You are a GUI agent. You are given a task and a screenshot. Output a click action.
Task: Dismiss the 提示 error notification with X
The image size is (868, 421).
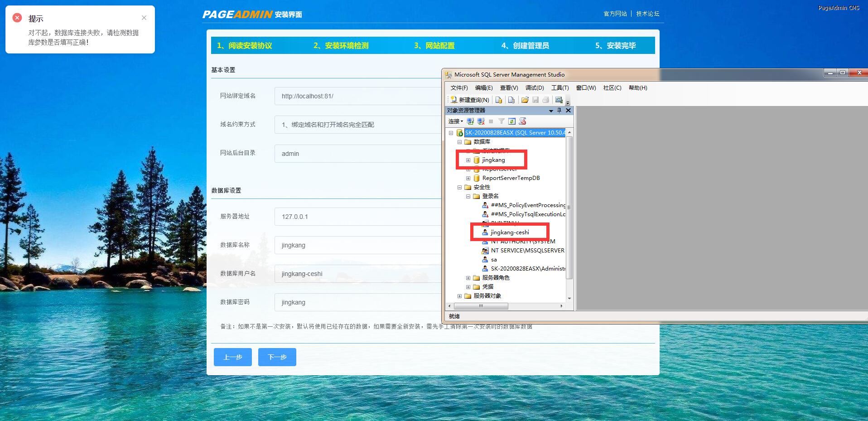coord(144,18)
